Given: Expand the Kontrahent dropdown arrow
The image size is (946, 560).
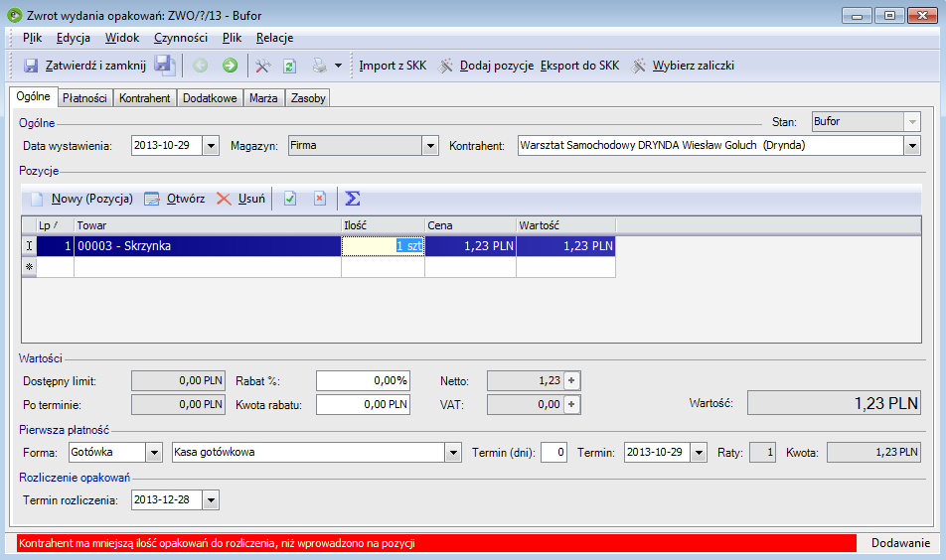Looking at the screenshot, I should pyautogui.click(x=912, y=146).
